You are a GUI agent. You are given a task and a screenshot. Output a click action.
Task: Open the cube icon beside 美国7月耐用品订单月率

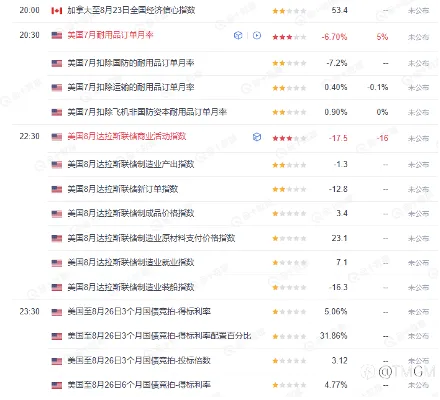238,35
